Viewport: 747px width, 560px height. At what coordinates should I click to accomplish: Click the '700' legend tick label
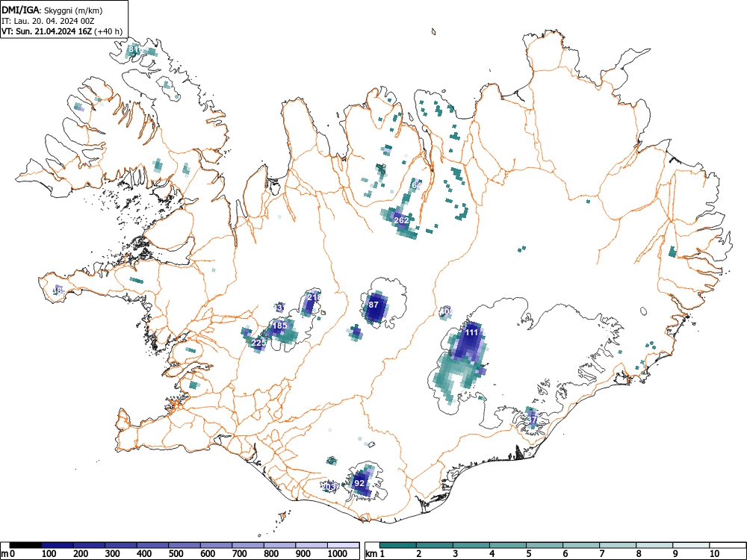pyautogui.click(x=239, y=554)
